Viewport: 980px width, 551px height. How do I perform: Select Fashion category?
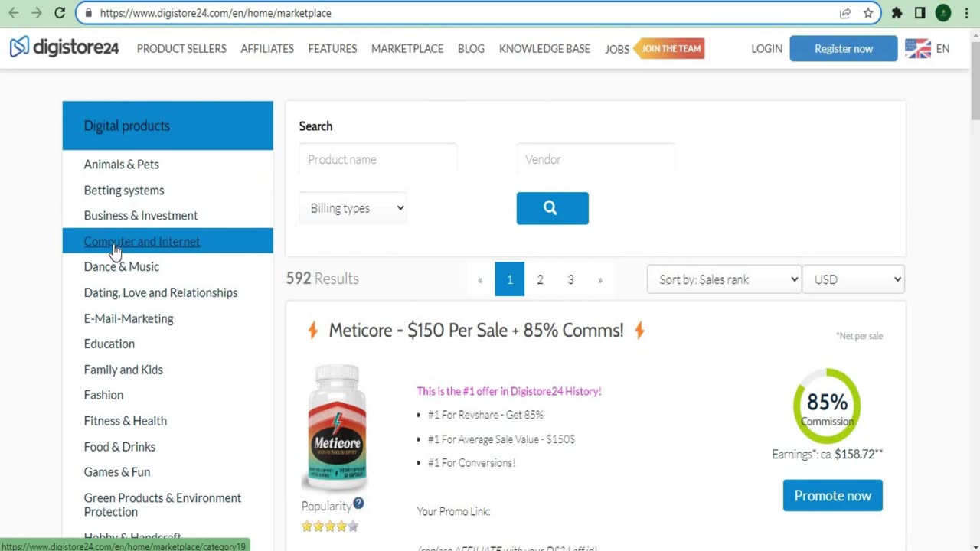103,395
